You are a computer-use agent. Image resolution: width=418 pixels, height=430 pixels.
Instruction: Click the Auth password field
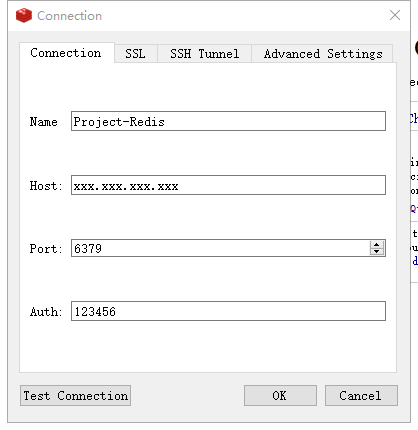[x=228, y=311]
